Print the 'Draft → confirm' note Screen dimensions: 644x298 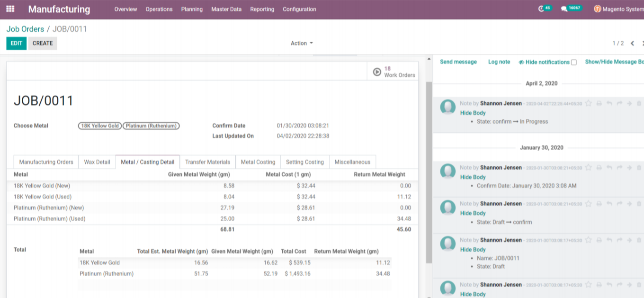[599, 204]
